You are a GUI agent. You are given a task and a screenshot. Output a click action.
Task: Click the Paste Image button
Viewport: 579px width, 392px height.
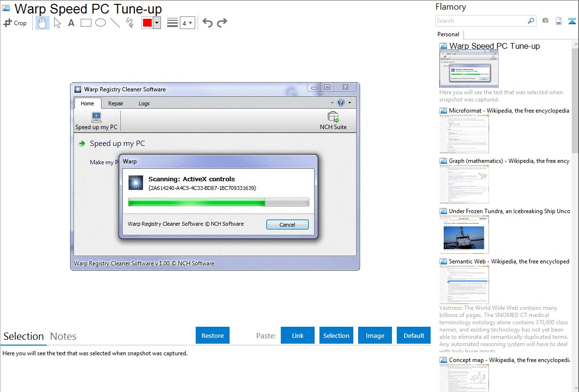(x=375, y=335)
